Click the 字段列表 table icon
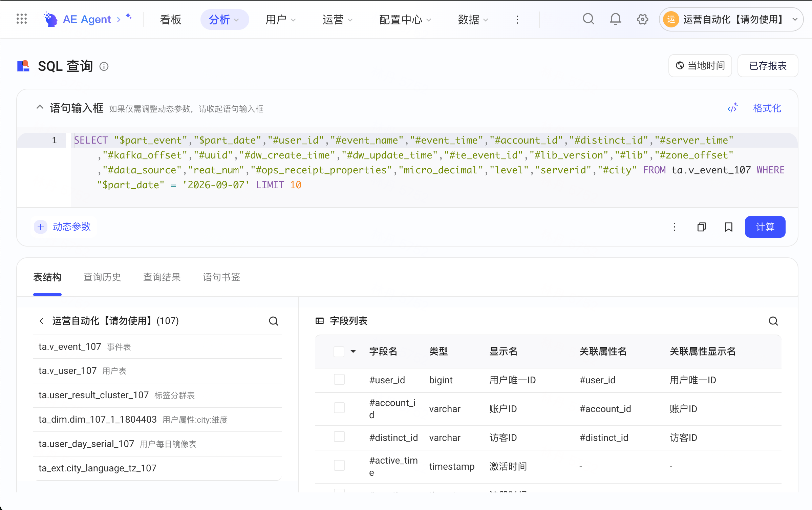 click(x=319, y=321)
